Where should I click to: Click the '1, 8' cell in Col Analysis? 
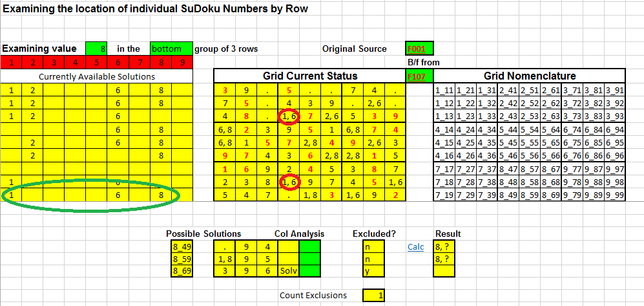225,259
